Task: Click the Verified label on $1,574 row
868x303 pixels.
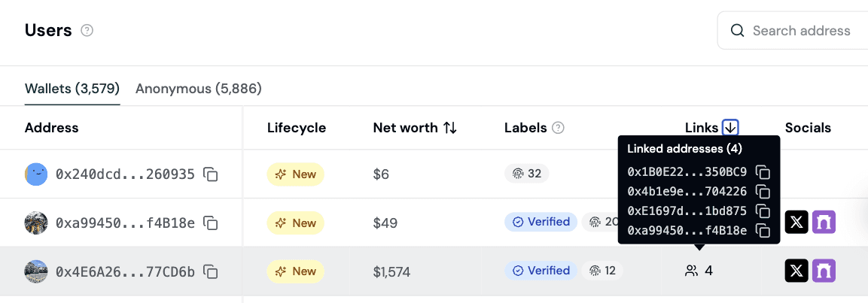Action: click(541, 271)
